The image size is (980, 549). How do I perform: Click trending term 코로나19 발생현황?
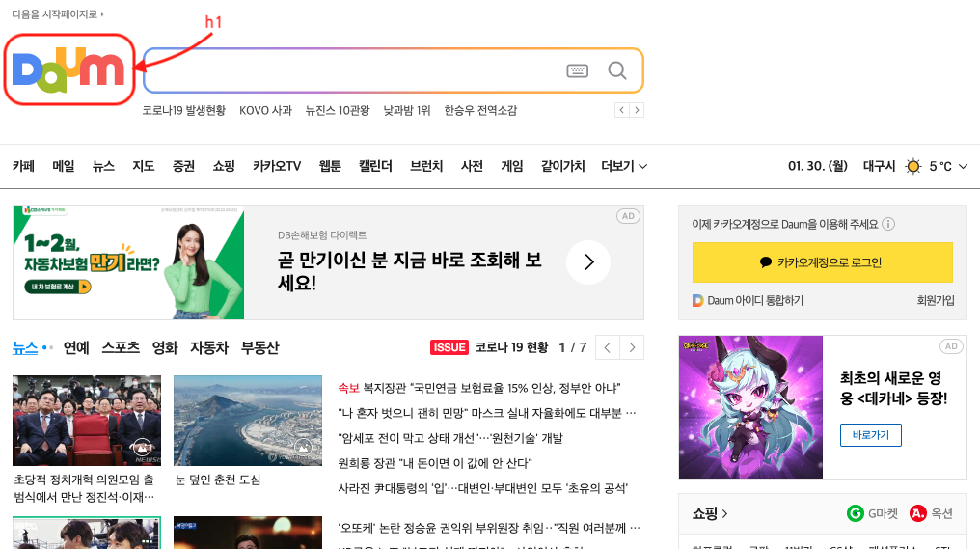(x=183, y=111)
